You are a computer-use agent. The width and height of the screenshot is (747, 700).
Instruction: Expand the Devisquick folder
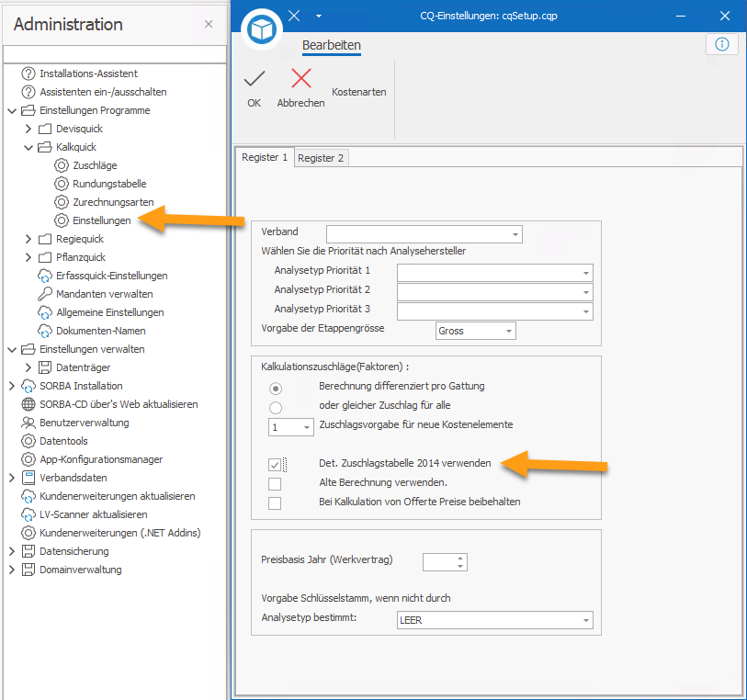pos(28,129)
